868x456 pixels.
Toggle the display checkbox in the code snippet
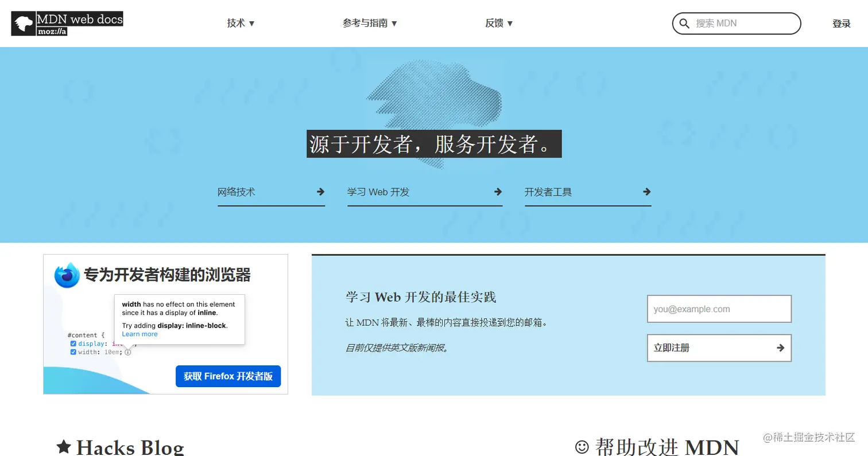click(73, 344)
